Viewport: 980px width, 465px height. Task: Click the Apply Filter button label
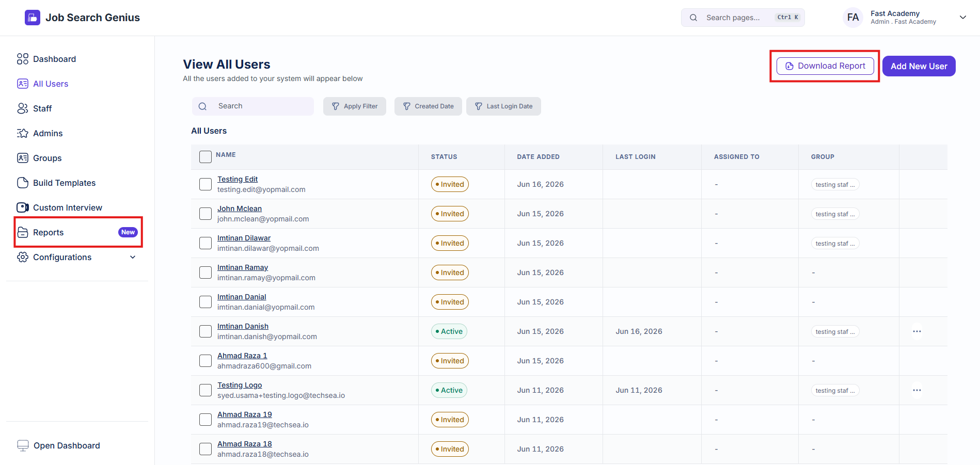(x=361, y=106)
